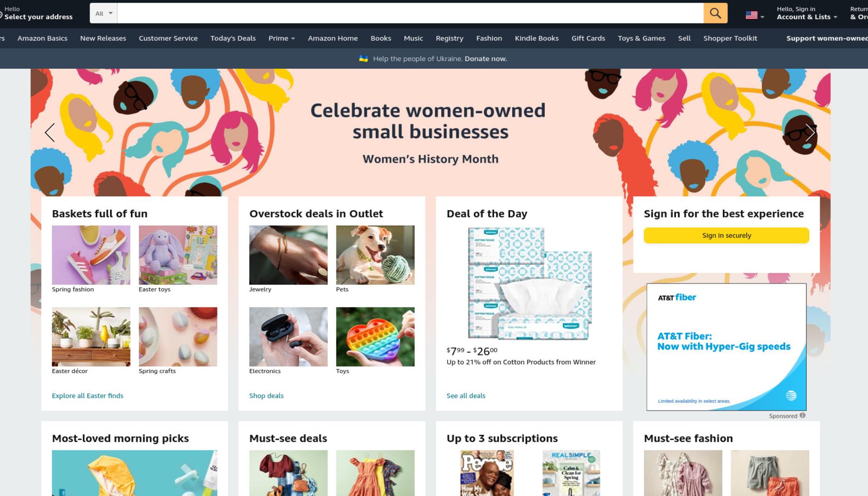Go to previous banner with left arrow
The width and height of the screenshot is (868, 496).
50,132
